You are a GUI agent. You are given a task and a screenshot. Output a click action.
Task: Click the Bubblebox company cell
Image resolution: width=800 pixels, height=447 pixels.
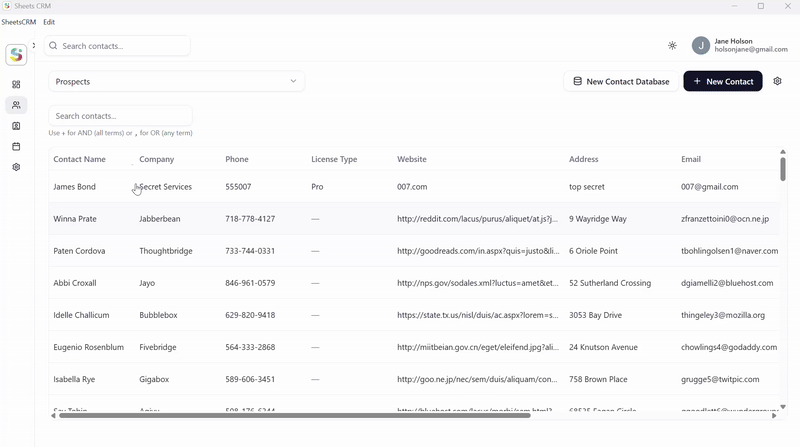click(158, 315)
